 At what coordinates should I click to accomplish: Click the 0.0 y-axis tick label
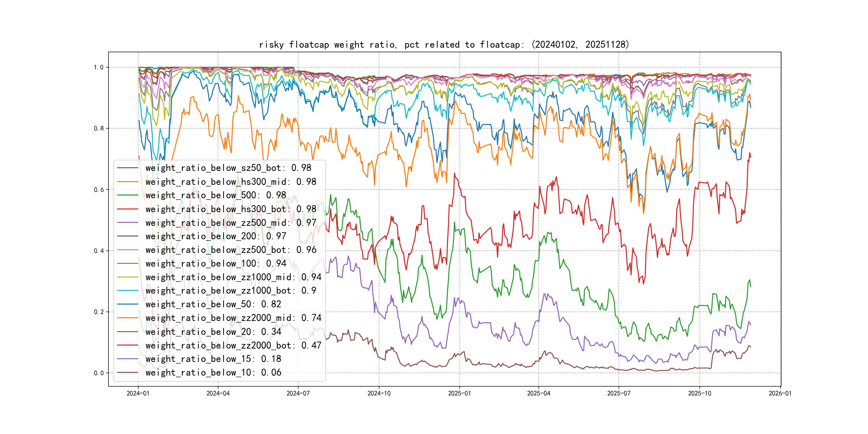pyautogui.click(x=99, y=373)
